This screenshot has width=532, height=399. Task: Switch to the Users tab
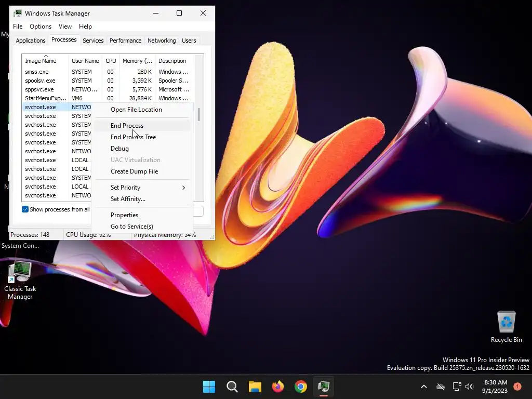189,41
